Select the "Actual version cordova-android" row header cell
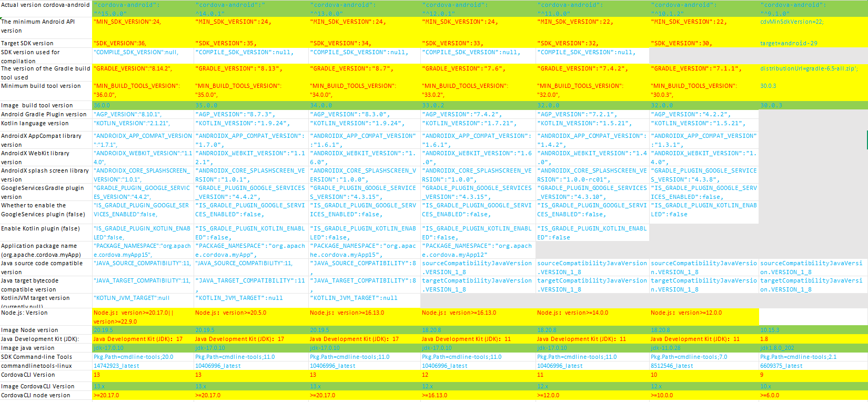Screen dimensions: 868x402 click(45, 5)
